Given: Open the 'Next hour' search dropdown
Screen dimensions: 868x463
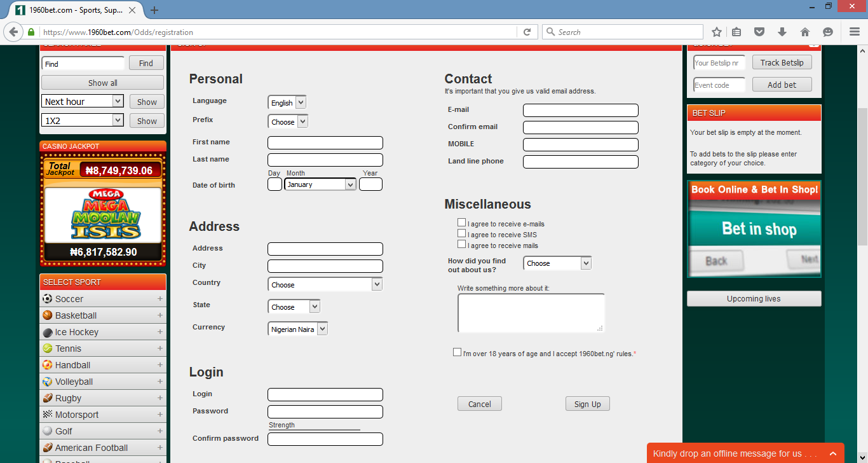Looking at the screenshot, I should (83, 101).
